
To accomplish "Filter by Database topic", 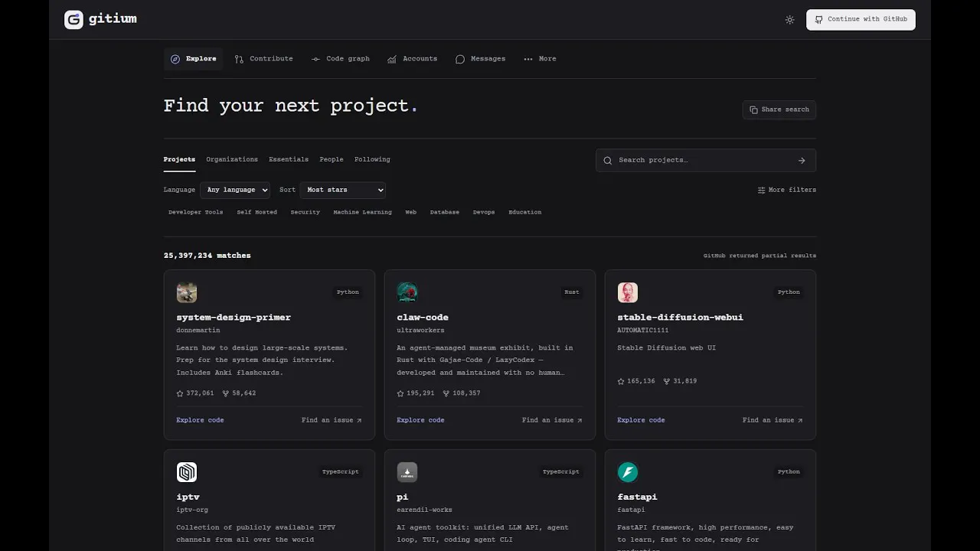I will click(x=445, y=212).
